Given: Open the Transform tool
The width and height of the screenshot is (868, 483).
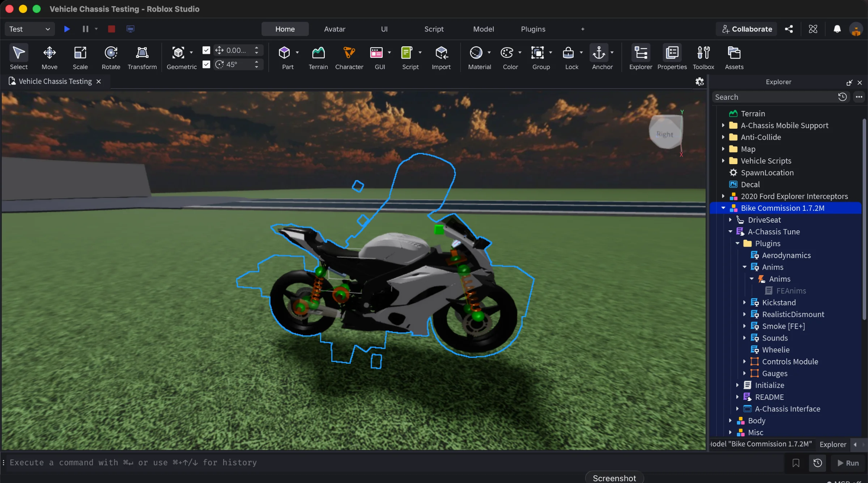Looking at the screenshot, I should coord(142,57).
